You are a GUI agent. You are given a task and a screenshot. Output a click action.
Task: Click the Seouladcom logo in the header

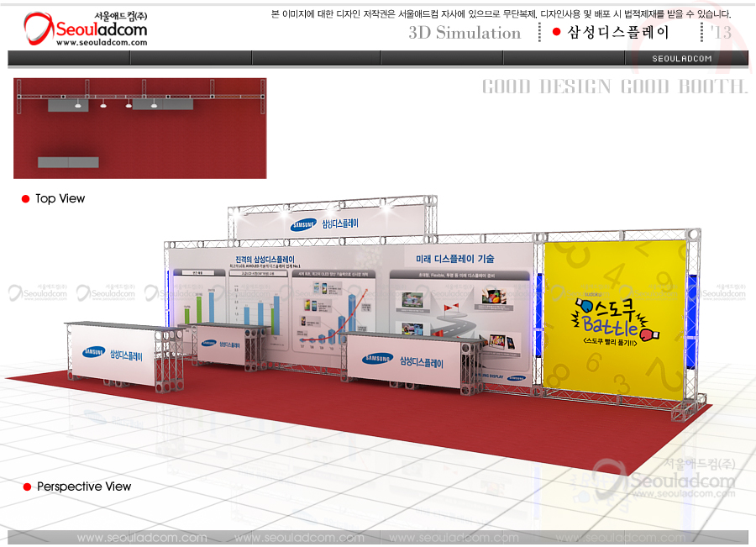click(x=84, y=27)
